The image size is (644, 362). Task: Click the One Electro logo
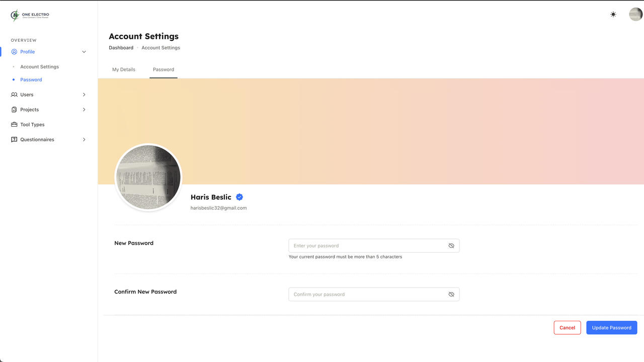[x=30, y=16]
